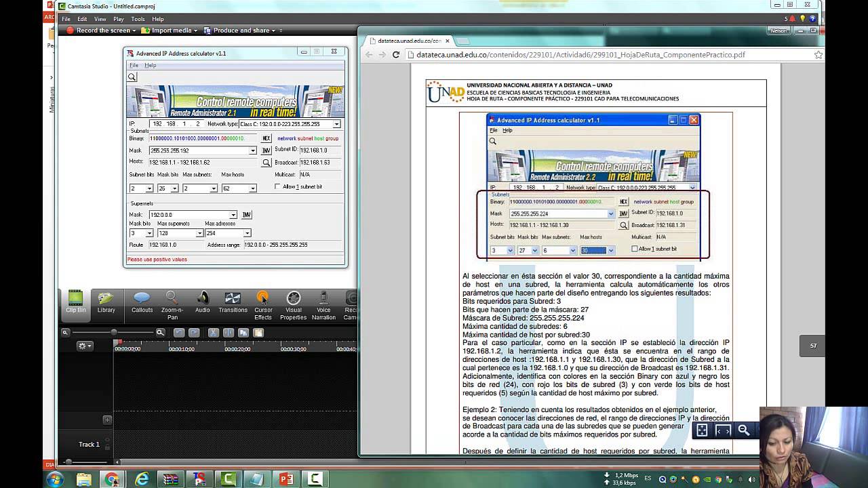Expand the Network type dropdown
The width and height of the screenshot is (868, 488).
[336, 124]
